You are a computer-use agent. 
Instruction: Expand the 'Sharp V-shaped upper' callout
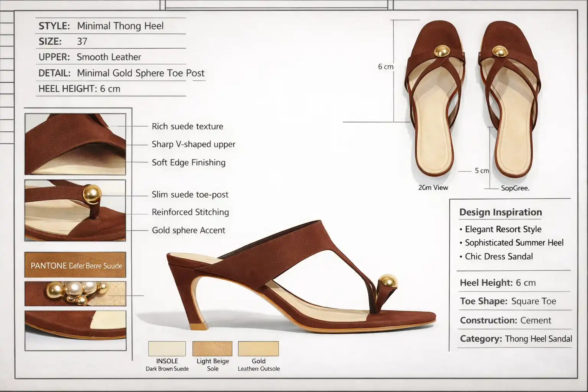pos(193,144)
